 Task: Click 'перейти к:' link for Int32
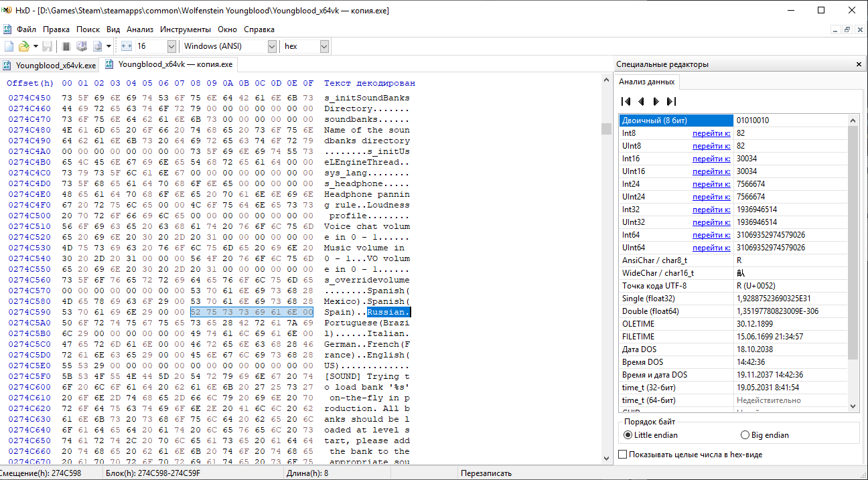(x=711, y=210)
